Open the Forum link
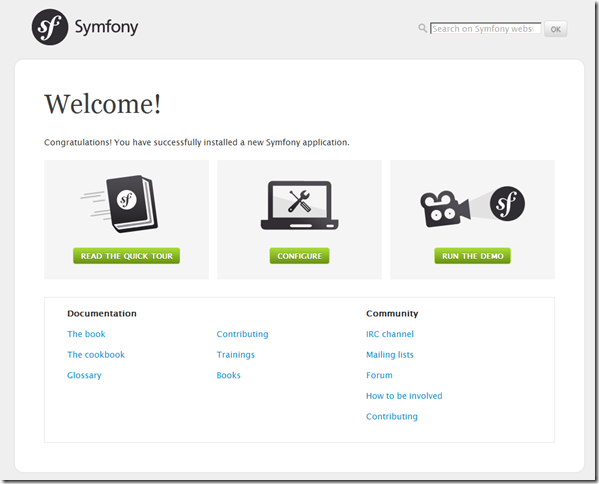 (x=379, y=376)
